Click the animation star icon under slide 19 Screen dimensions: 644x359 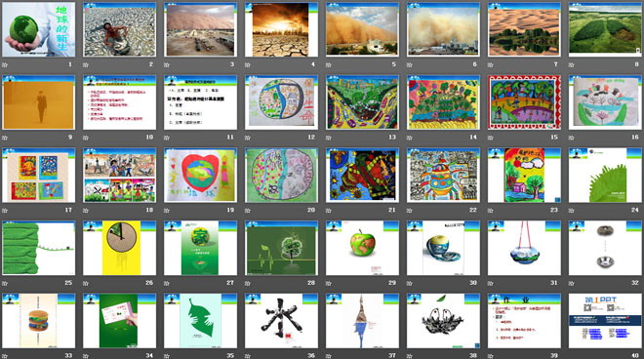click(x=167, y=211)
